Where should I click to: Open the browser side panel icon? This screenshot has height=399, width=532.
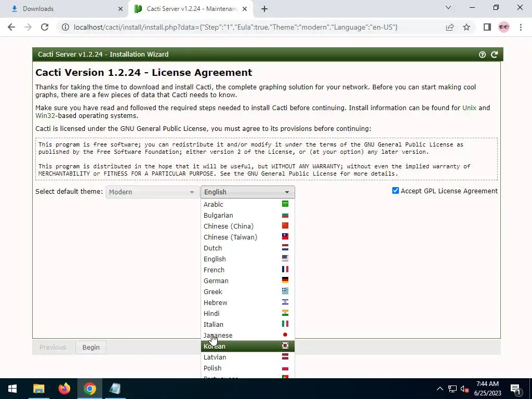point(487,27)
